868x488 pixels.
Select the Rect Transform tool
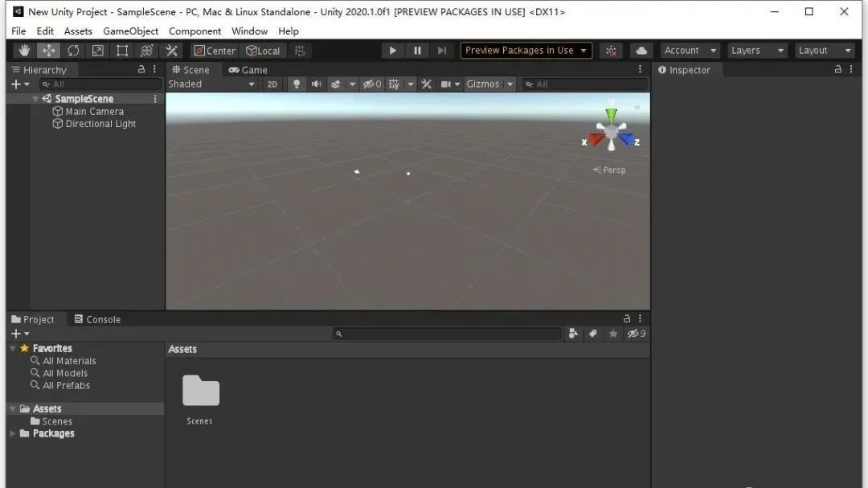(x=121, y=50)
